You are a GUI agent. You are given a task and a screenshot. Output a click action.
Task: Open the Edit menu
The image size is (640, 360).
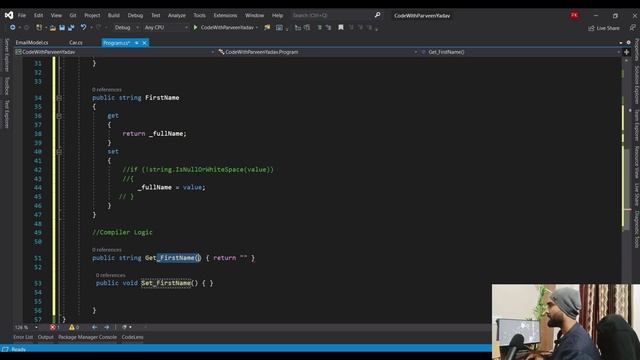(38, 15)
